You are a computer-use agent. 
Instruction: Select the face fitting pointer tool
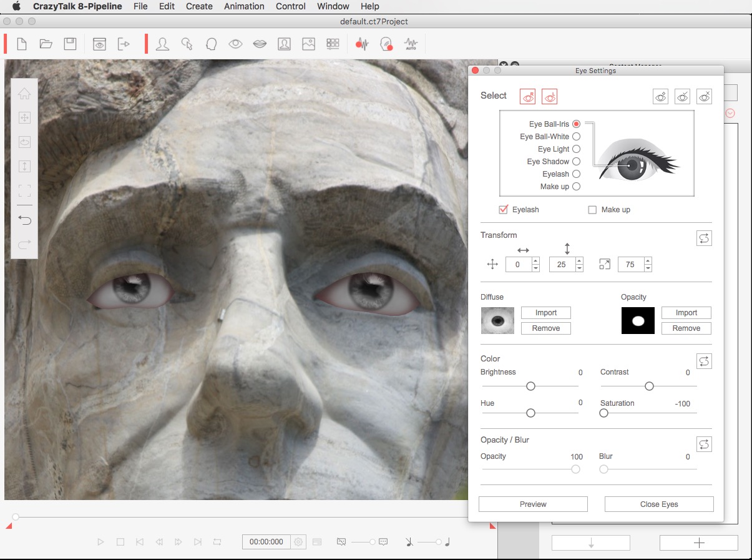pos(187,44)
